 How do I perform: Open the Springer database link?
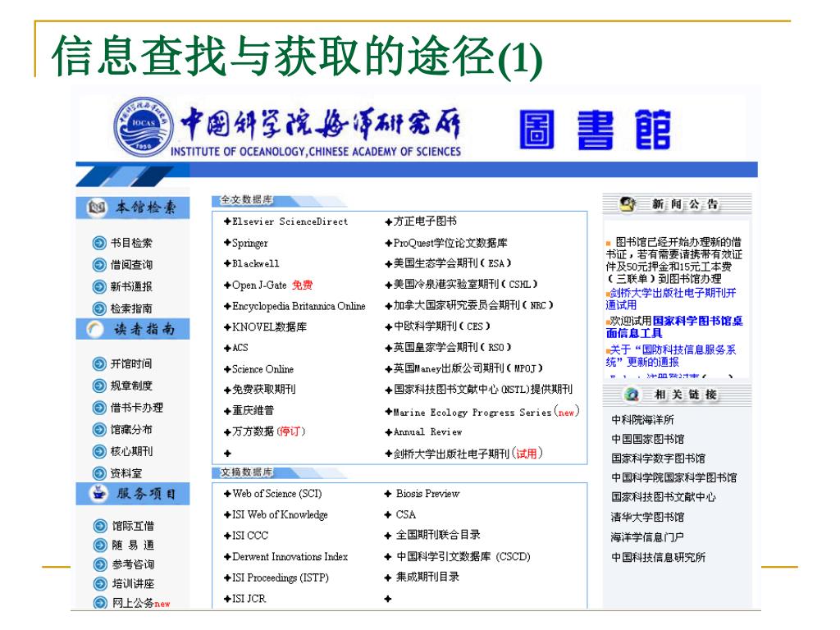click(x=249, y=243)
